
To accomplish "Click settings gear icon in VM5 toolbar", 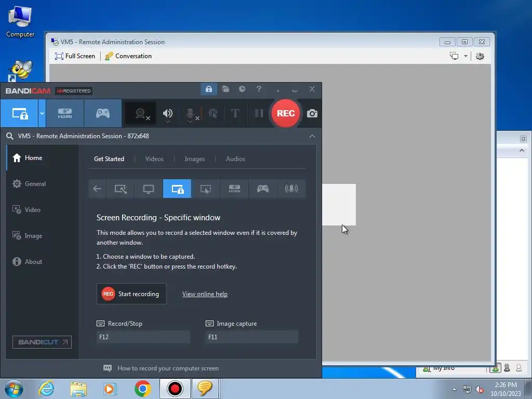I will [x=480, y=56].
